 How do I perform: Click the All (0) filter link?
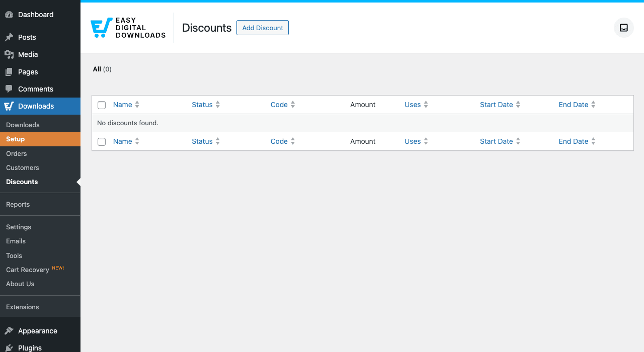102,69
